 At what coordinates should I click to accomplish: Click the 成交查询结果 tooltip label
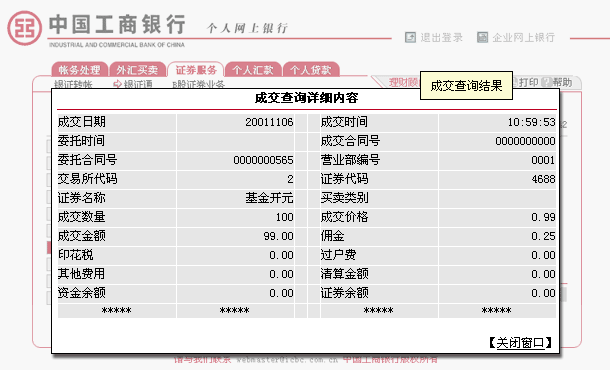466,86
